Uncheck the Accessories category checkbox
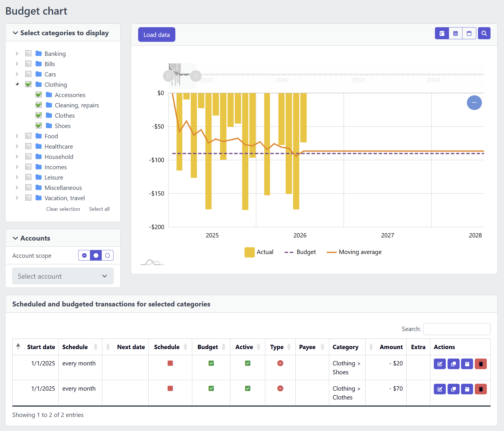This screenshot has width=504, height=431. point(39,95)
